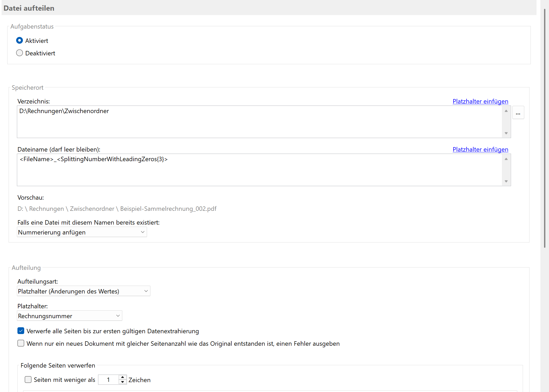Select the Aktiviert radio button
The width and height of the screenshot is (549, 392).
(20, 41)
